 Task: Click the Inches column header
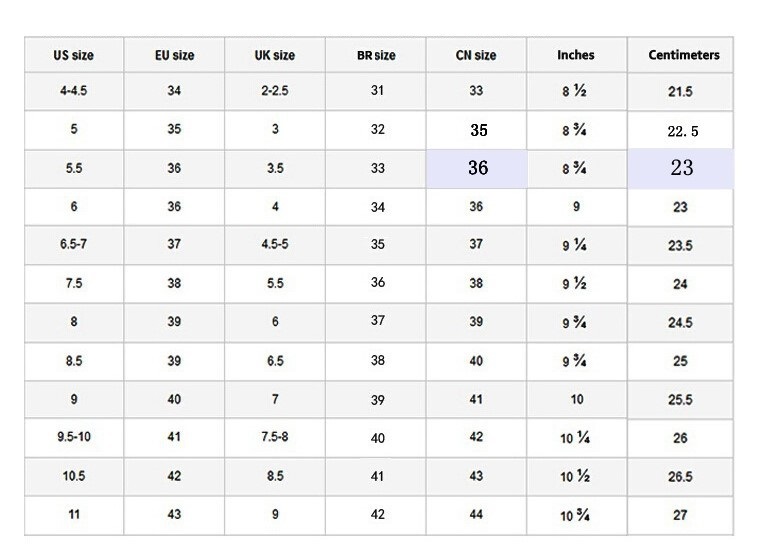pyautogui.click(x=576, y=56)
